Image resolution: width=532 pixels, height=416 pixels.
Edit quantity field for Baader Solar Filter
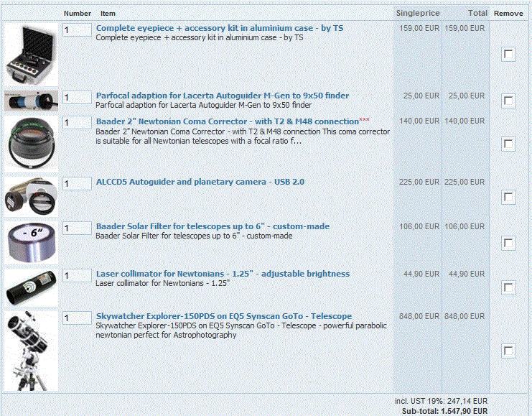tap(77, 228)
